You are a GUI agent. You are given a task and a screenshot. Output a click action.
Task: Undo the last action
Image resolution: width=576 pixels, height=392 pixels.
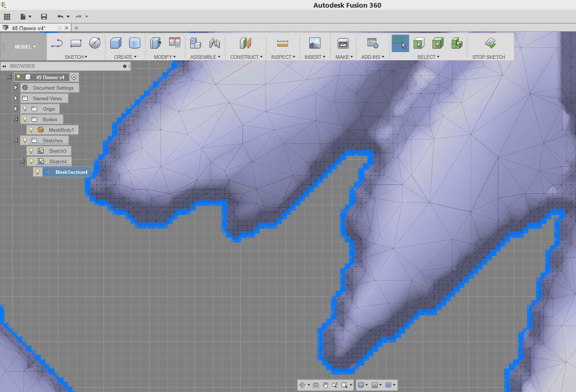60,17
